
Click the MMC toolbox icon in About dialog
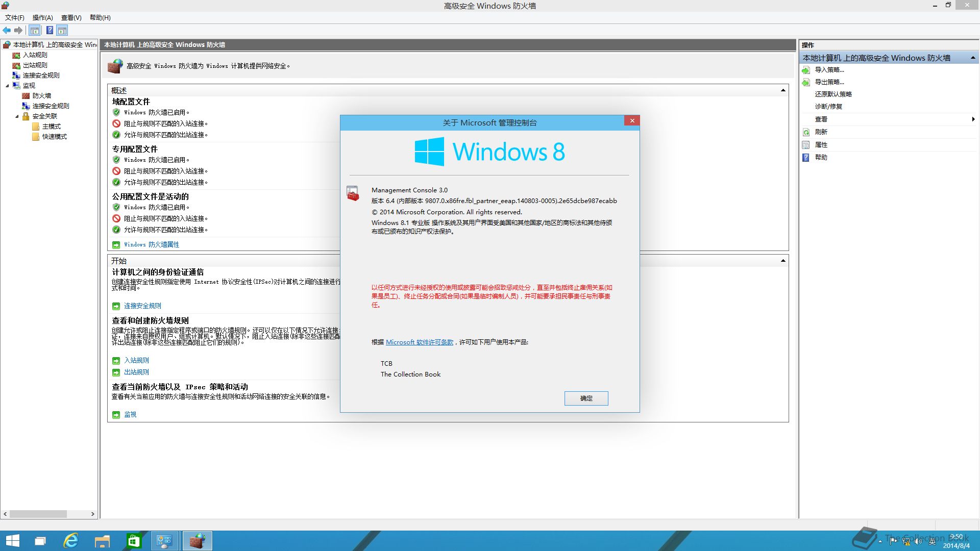pos(353,193)
